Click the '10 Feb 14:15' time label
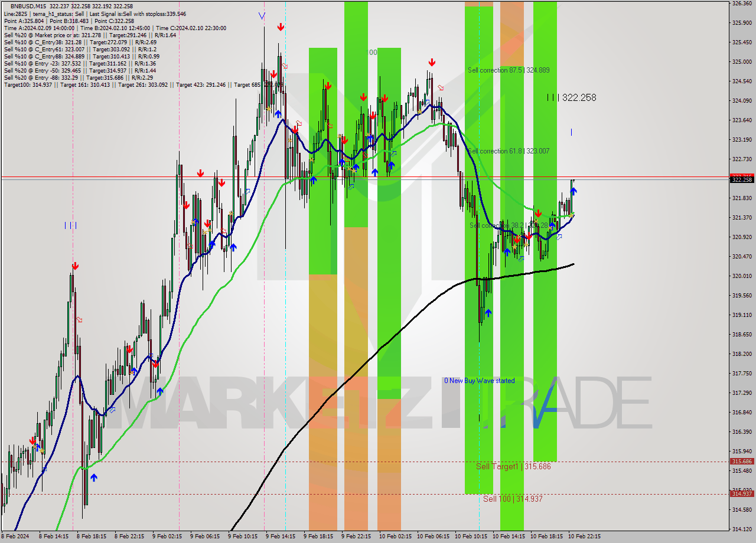 coord(509,537)
